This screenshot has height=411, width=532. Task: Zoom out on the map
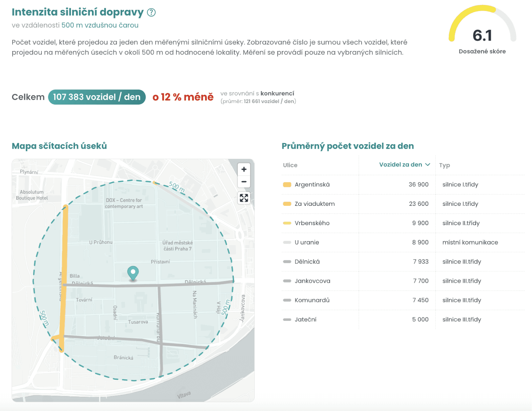click(x=244, y=182)
